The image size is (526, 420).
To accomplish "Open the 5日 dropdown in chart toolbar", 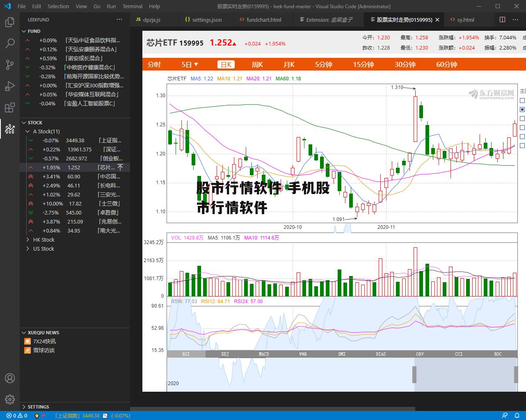I will click(x=190, y=64).
